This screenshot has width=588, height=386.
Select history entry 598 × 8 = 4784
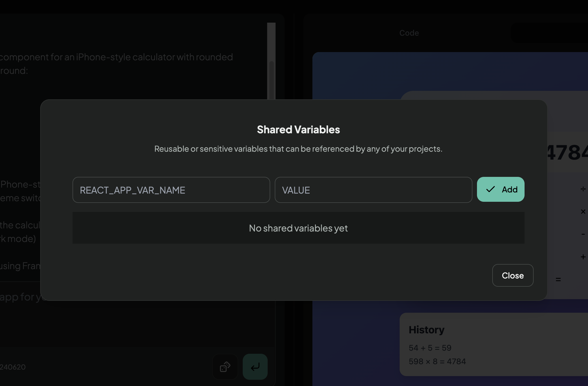tap(437, 361)
